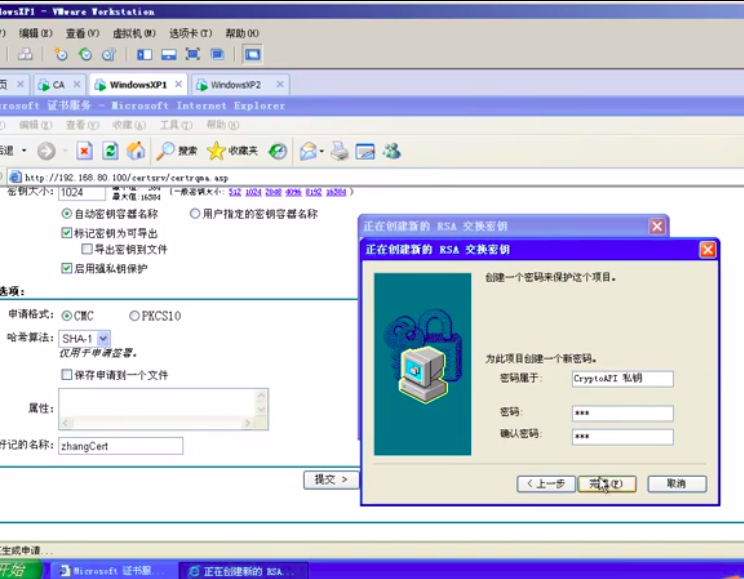Image resolution: width=744 pixels, height=579 pixels.
Task: Click the 16384 key size link
Action: (x=336, y=192)
